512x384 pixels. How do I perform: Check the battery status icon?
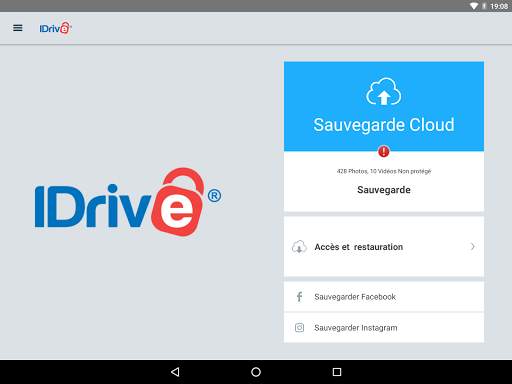tap(484, 6)
